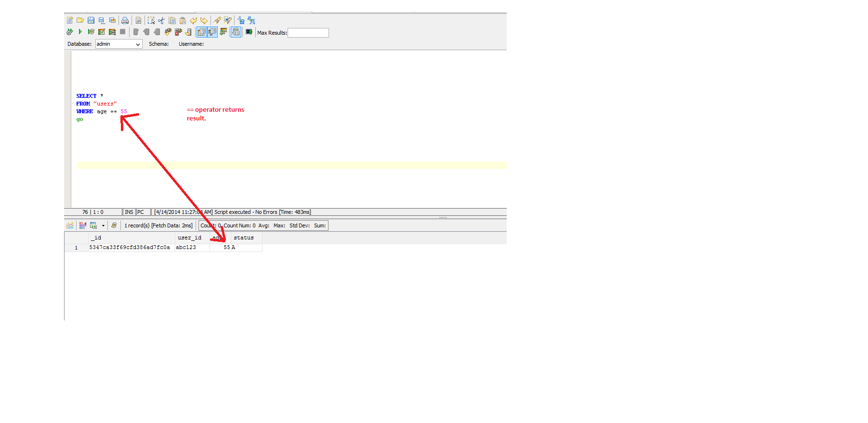Image resolution: width=868 pixels, height=423 pixels.
Task: Click the Save All icon
Action: pos(112,20)
